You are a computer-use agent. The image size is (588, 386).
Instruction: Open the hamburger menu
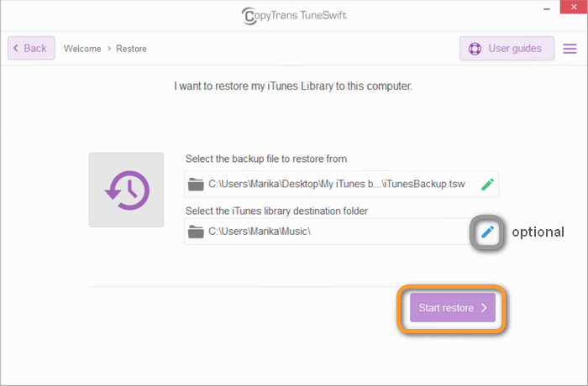[x=570, y=49]
